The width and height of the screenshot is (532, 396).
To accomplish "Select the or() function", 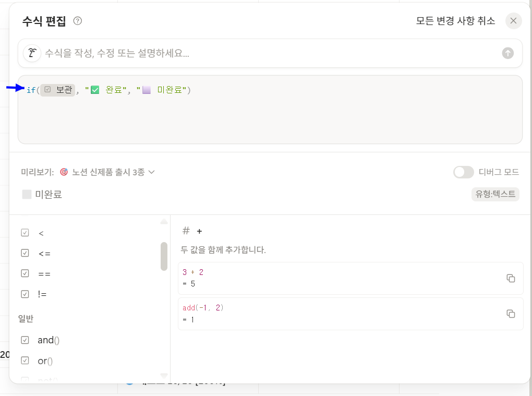I will point(88,361).
